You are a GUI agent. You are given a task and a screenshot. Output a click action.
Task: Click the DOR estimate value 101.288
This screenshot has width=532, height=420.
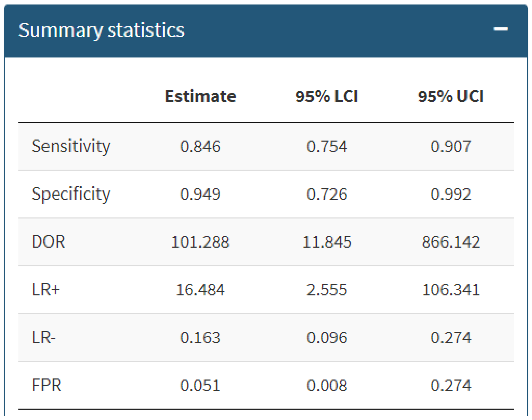[x=200, y=242]
